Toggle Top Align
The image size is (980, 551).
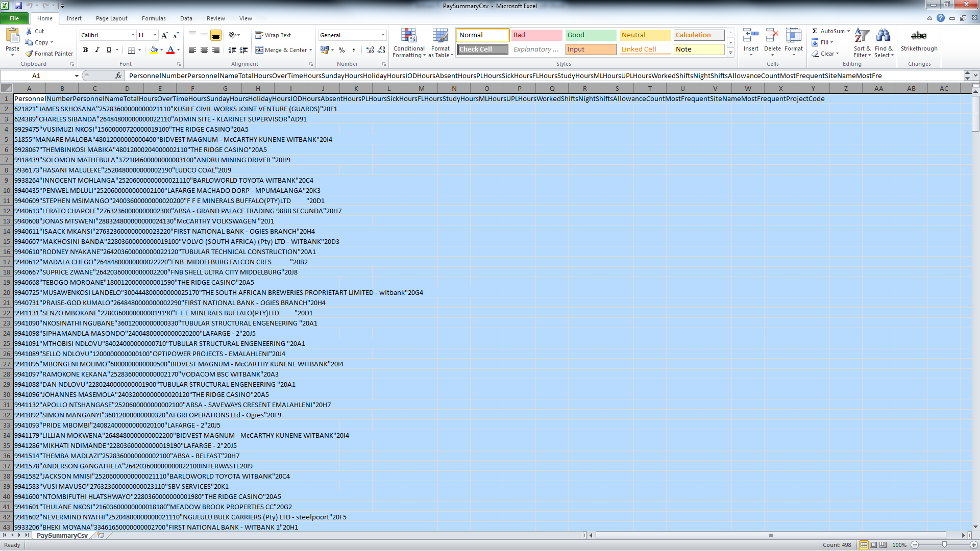click(192, 35)
